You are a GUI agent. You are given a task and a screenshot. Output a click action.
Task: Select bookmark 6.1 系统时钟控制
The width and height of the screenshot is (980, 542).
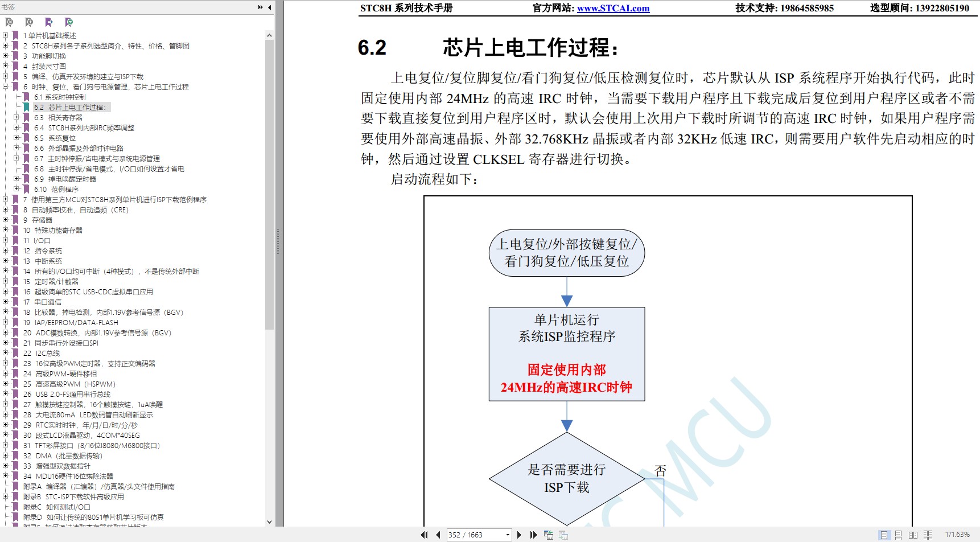pos(60,97)
